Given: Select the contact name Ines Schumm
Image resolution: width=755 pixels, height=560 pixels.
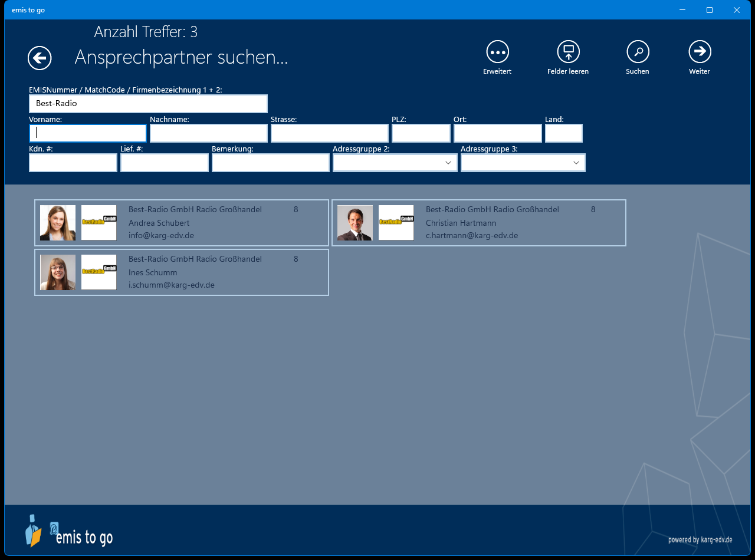Looking at the screenshot, I should tap(153, 272).
